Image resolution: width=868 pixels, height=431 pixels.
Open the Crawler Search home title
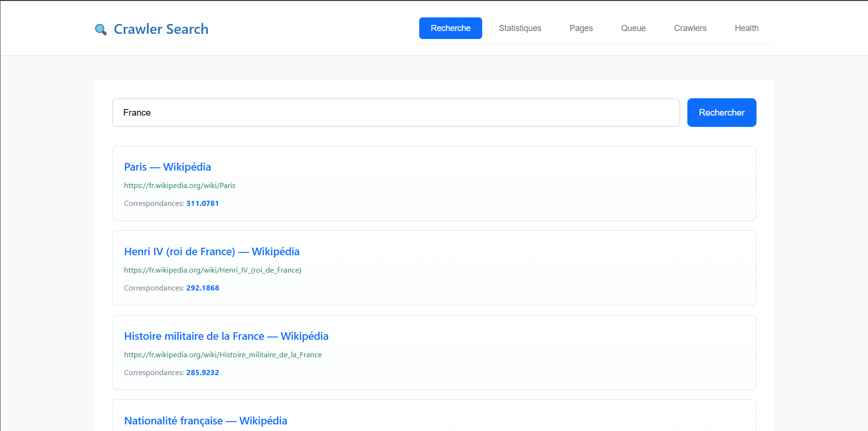pos(161,29)
